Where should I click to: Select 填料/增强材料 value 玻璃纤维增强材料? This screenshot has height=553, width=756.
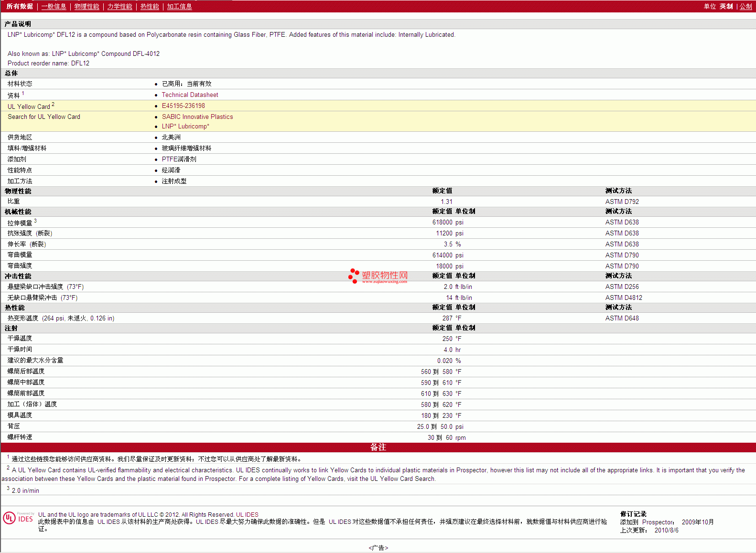(186, 148)
